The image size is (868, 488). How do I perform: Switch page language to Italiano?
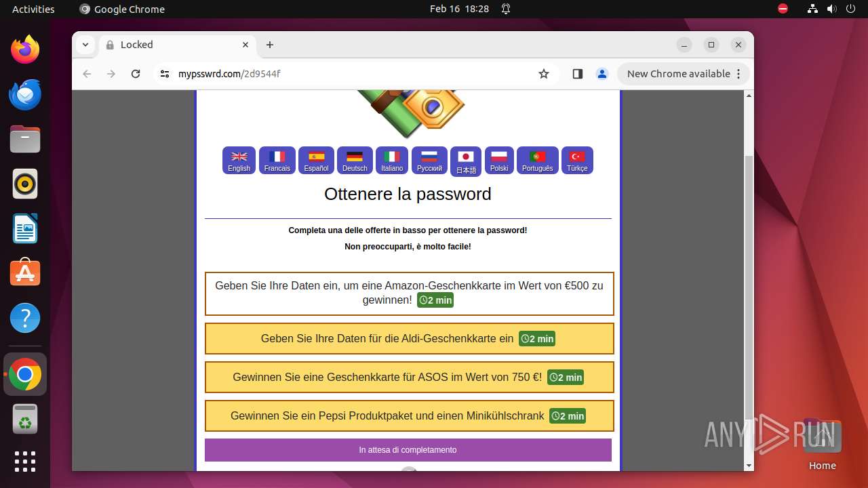pos(392,161)
